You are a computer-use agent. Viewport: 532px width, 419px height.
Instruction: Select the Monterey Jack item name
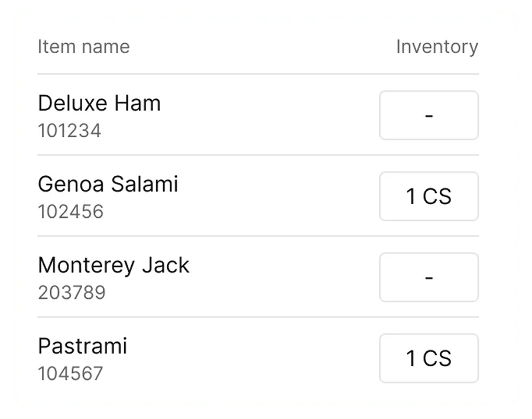pos(113,265)
